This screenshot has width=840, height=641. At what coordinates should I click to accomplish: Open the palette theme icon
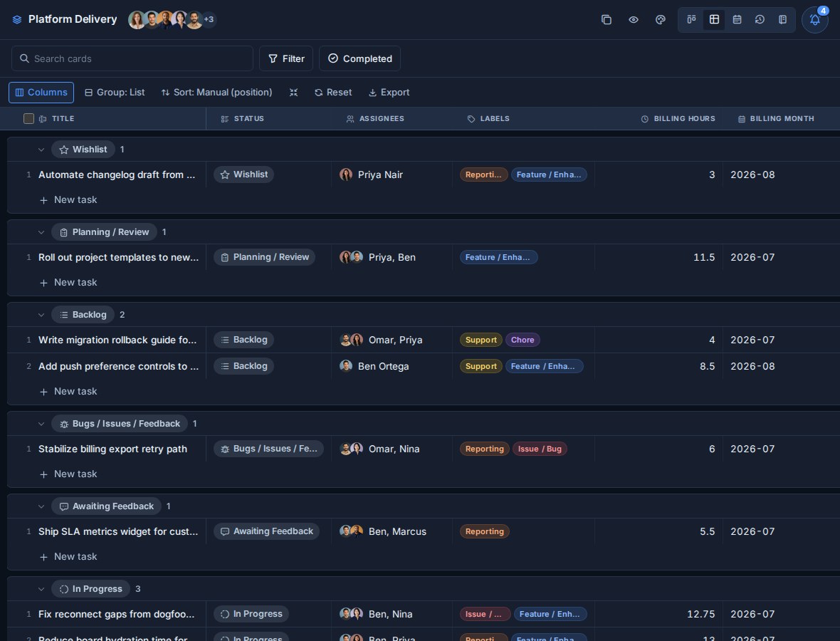(661, 20)
